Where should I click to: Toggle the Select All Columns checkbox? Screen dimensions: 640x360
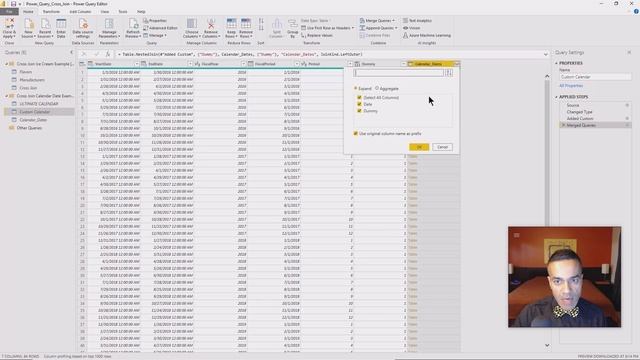coord(359,98)
